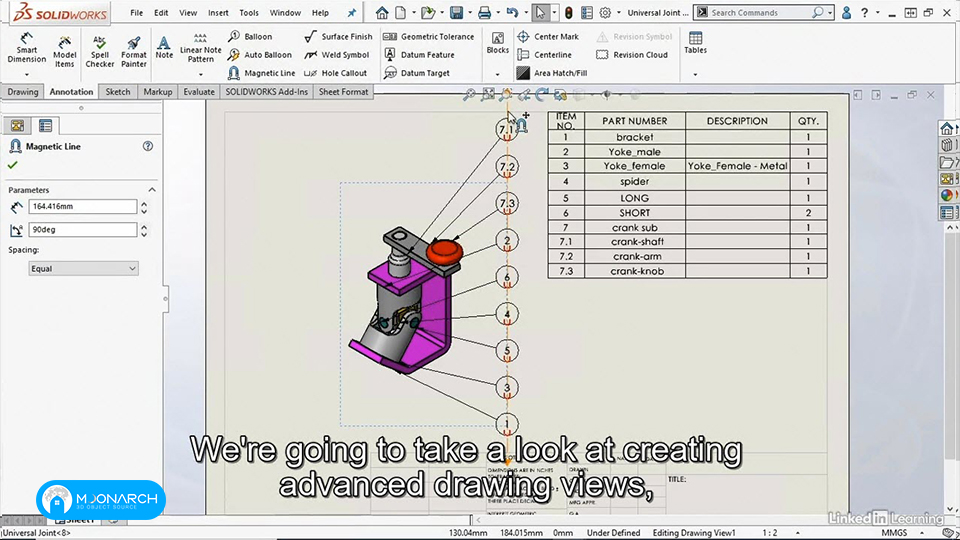The image size is (960, 540).
Task: Click the Magnetic Line help icon
Action: point(148,146)
